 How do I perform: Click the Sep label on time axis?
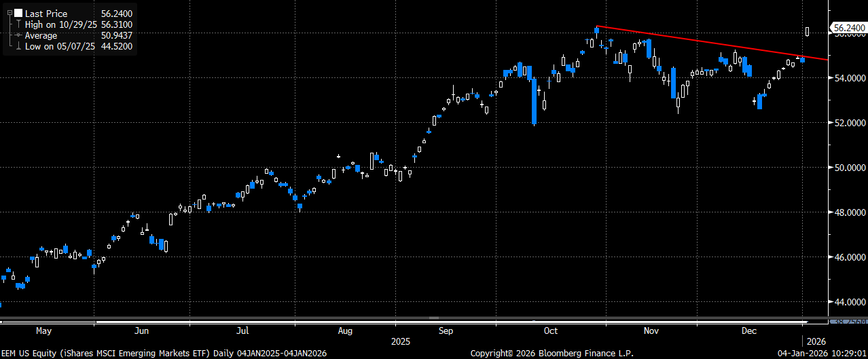coord(446,330)
